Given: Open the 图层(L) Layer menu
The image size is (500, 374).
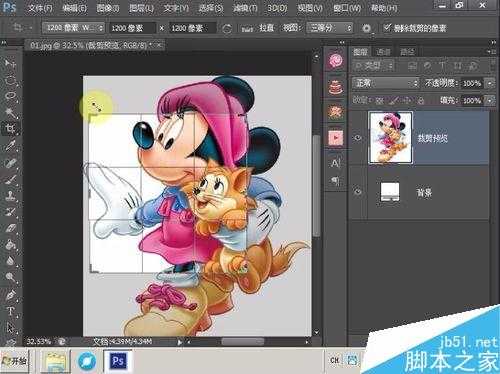Looking at the screenshot, I should pos(141,8).
